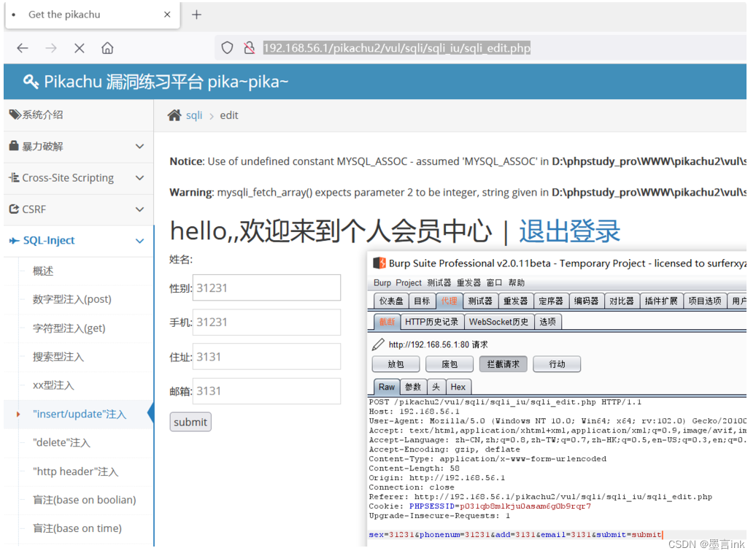Click the shield icon in the Firefox address bar
The height and width of the screenshot is (556, 756).
(x=226, y=47)
